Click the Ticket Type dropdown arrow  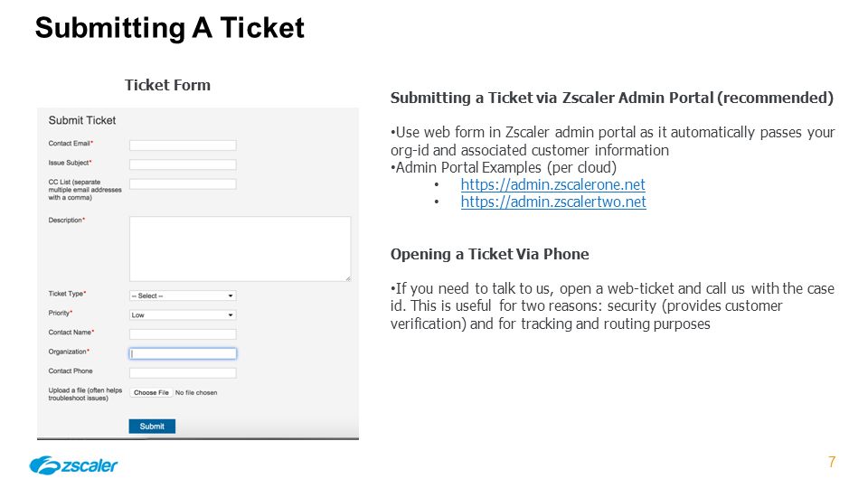pos(231,296)
